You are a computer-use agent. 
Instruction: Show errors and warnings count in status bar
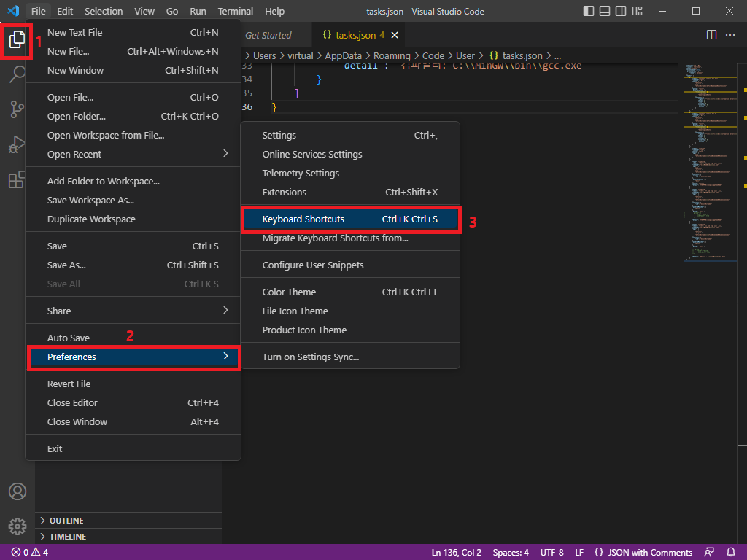pyautogui.click(x=29, y=553)
